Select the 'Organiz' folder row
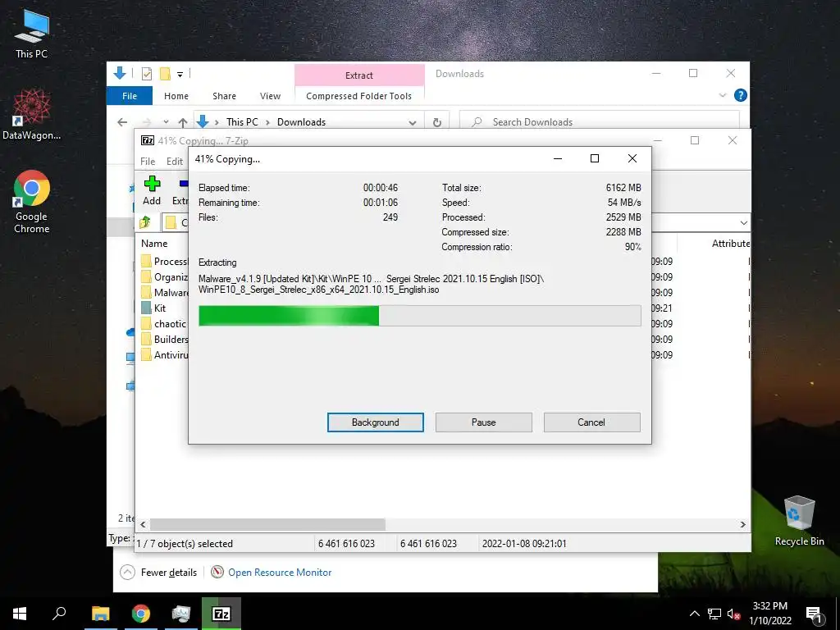The image size is (840, 630). click(164, 277)
